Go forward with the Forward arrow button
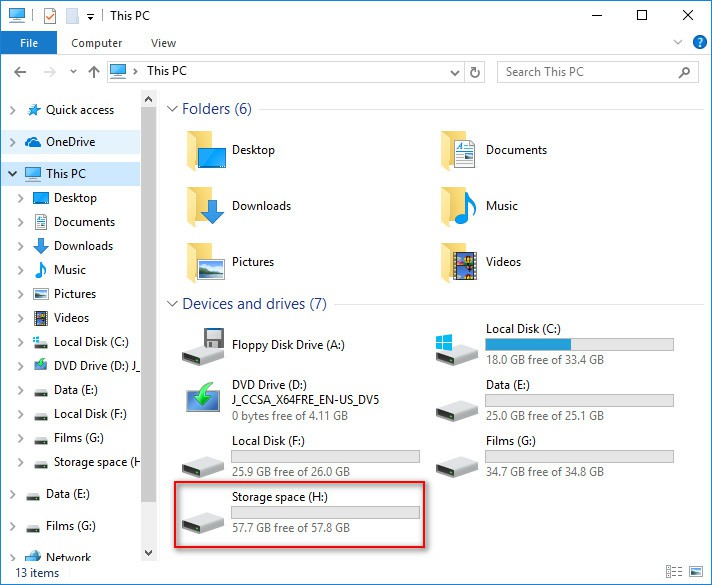 pyautogui.click(x=49, y=72)
